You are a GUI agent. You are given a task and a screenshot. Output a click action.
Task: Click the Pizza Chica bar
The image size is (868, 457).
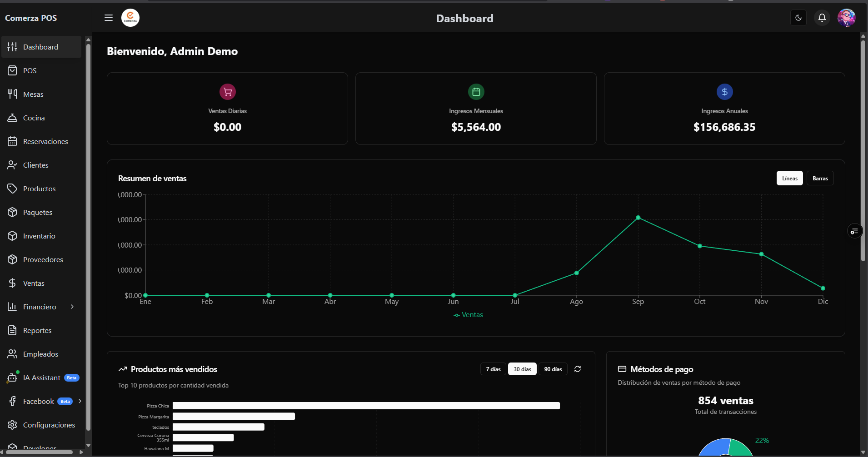click(366, 406)
